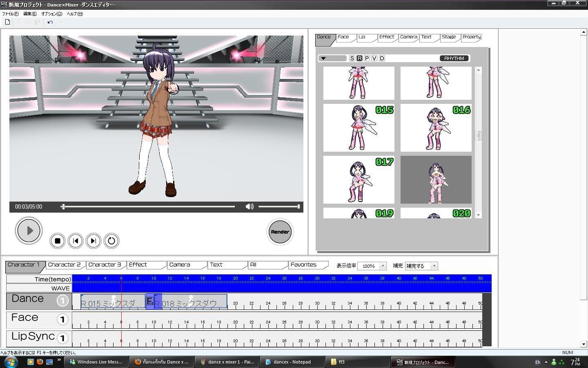This screenshot has width=588, height=368.
Task: Switch to Character 3 timeline tab
Action: coord(106,265)
